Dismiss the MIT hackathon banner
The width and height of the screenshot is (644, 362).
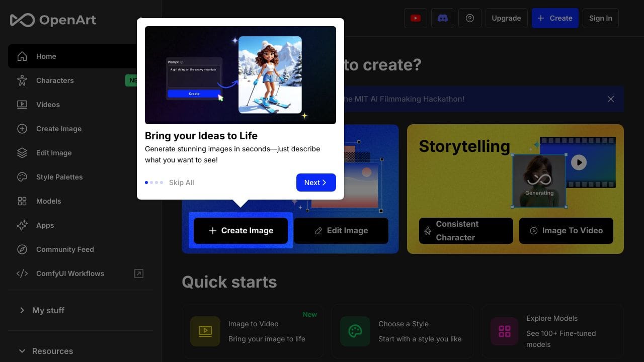point(611,99)
